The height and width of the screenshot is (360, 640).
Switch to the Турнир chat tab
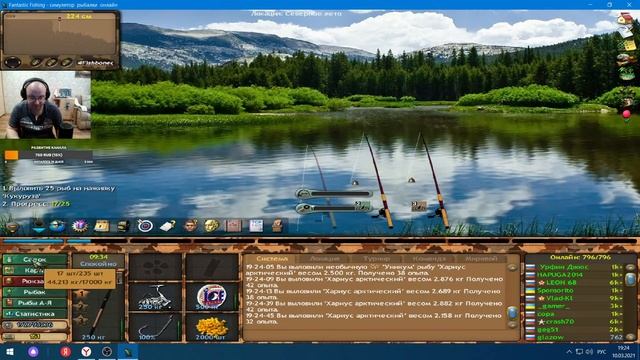point(377,258)
